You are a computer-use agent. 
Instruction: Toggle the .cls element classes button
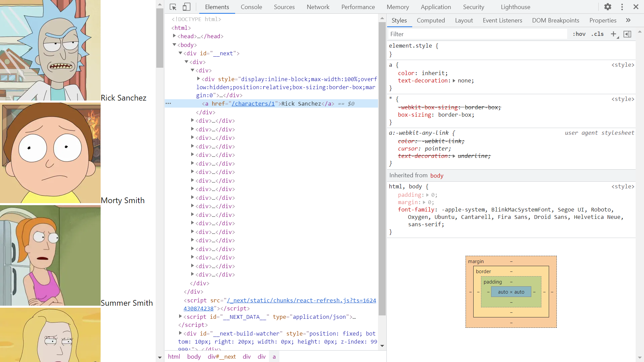coord(597,34)
